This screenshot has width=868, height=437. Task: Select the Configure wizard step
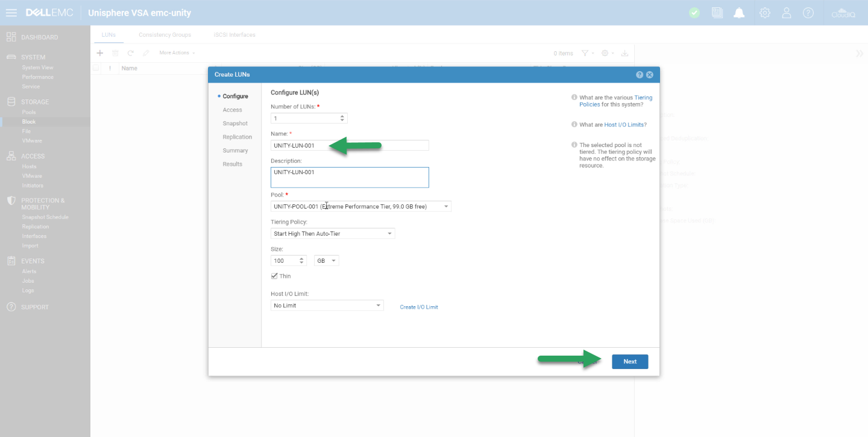[x=235, y=96]
